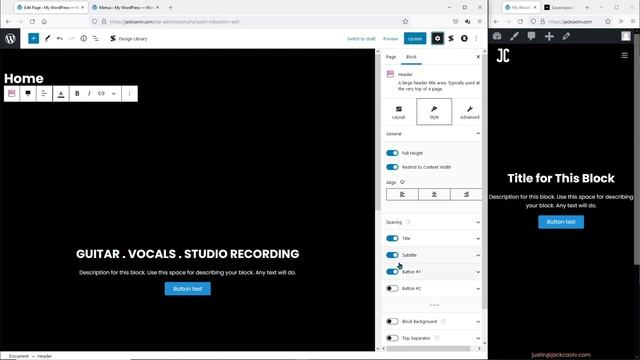This screenshot has height=360, width=640.
Task: Click the GUITAR . VOCALS . STUDIO RECORDING heading
Action: [187, 254]
